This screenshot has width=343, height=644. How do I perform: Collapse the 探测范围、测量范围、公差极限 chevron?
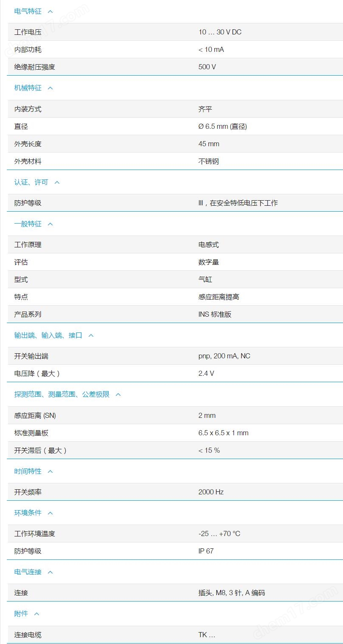tap(118, 394)
